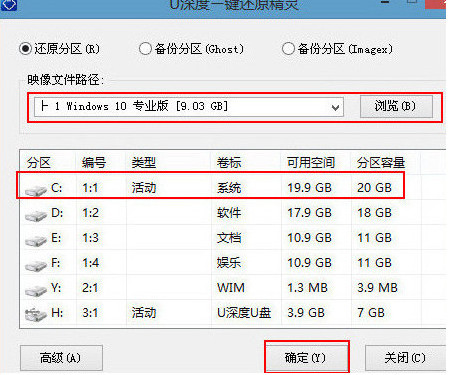Viewport: 449px width, 375px height.
Task: Click the 浏览(B) browse button
Action: point(396,106)
